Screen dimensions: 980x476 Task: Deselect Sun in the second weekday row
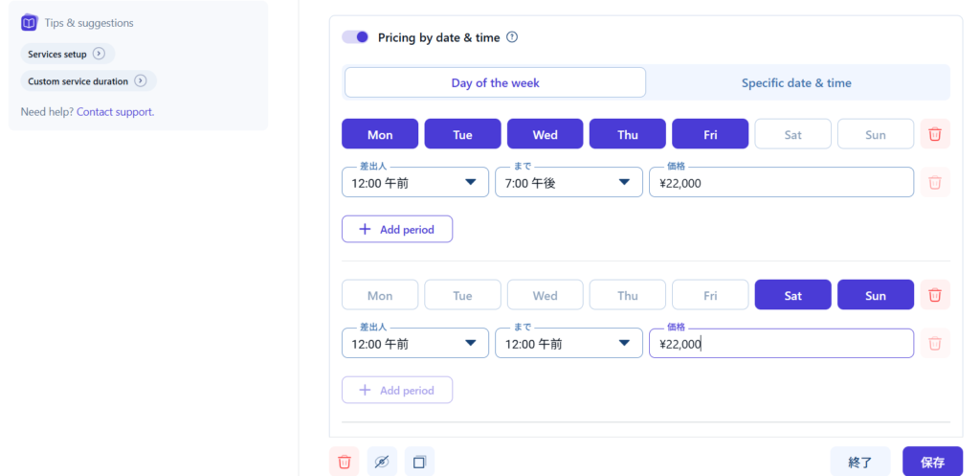click(875, 295)
